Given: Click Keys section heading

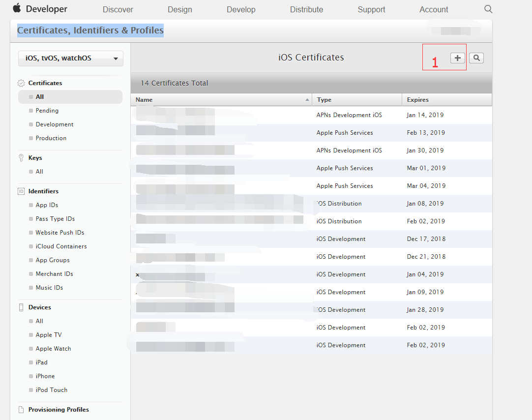Looking at the screenshot, I should (35, 158).
